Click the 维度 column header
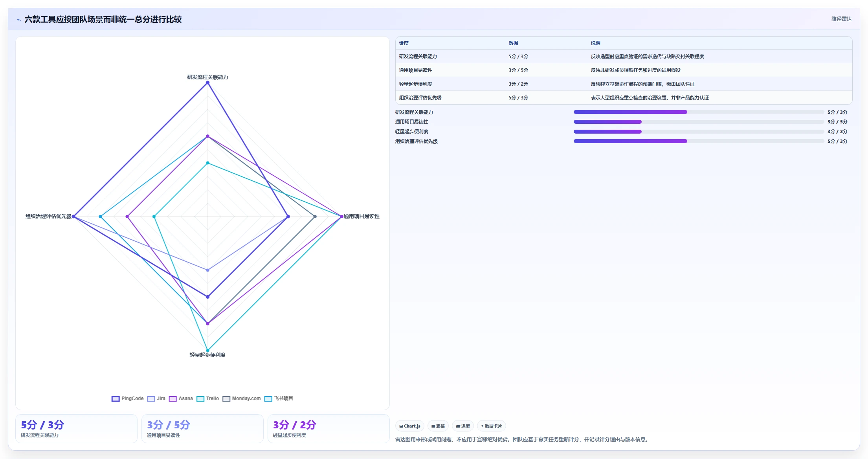This screenshot has width=868, height=459. point(404,43)
